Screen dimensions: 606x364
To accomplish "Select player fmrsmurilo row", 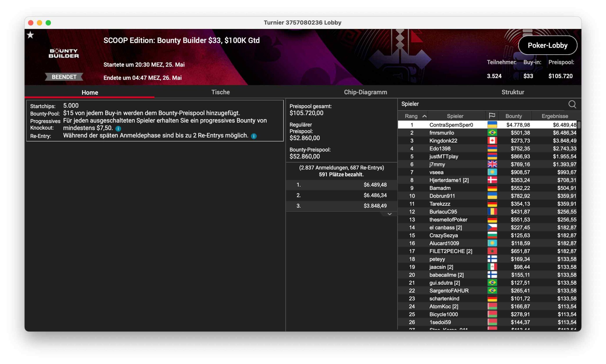I will (441, 133).
